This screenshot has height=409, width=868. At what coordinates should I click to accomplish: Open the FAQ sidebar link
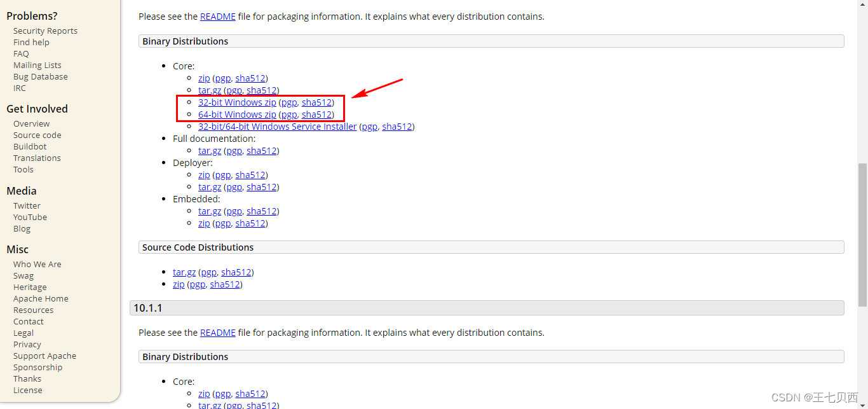pos(21,53)
